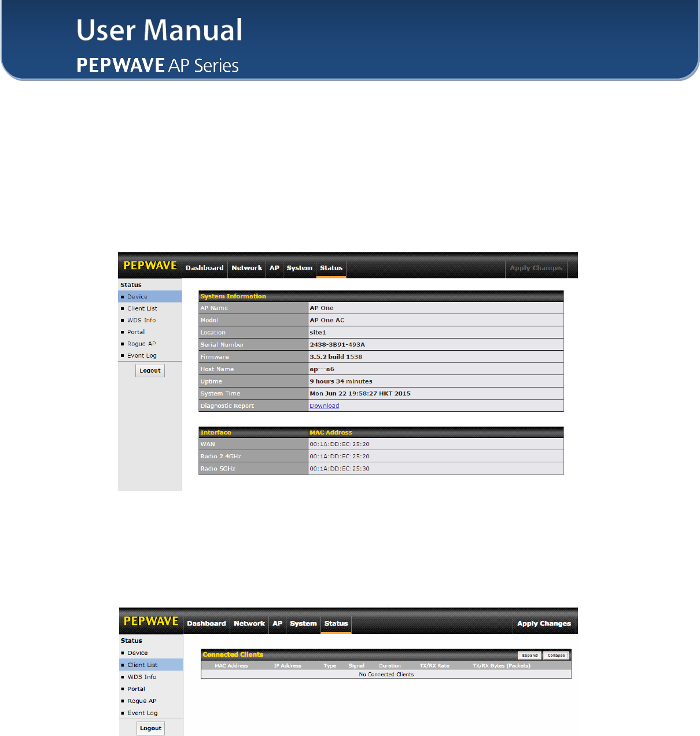700x736 pixels.
Task: Click the Collapse button in Connected Clients
Action: 556,656
